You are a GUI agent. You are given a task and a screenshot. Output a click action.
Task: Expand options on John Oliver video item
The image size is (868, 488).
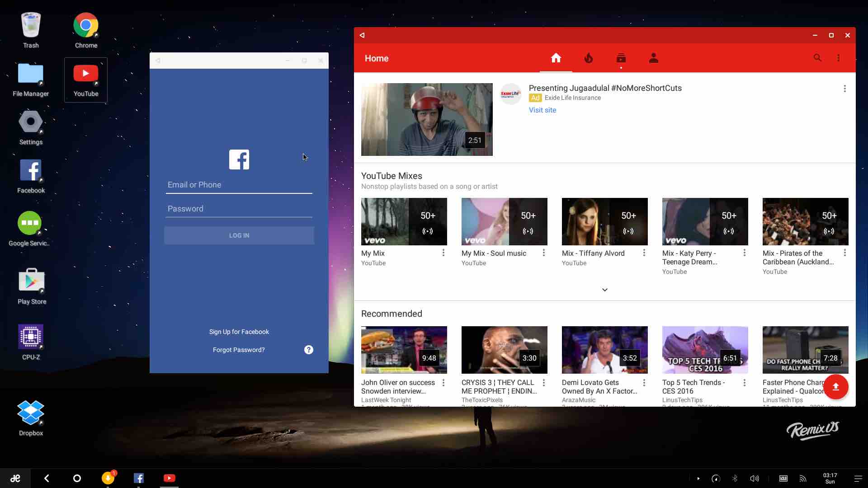tap(443, 382)
